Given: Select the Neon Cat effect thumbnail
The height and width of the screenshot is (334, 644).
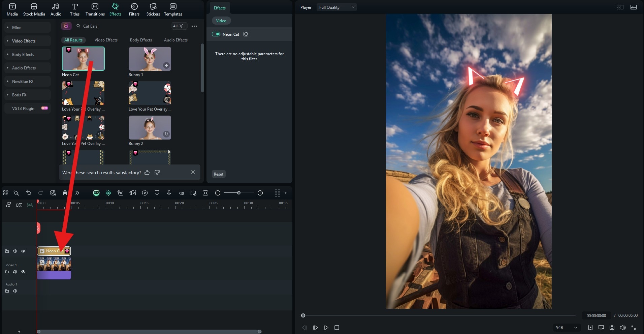Looking at the screenshot, I should coord(83,59).
